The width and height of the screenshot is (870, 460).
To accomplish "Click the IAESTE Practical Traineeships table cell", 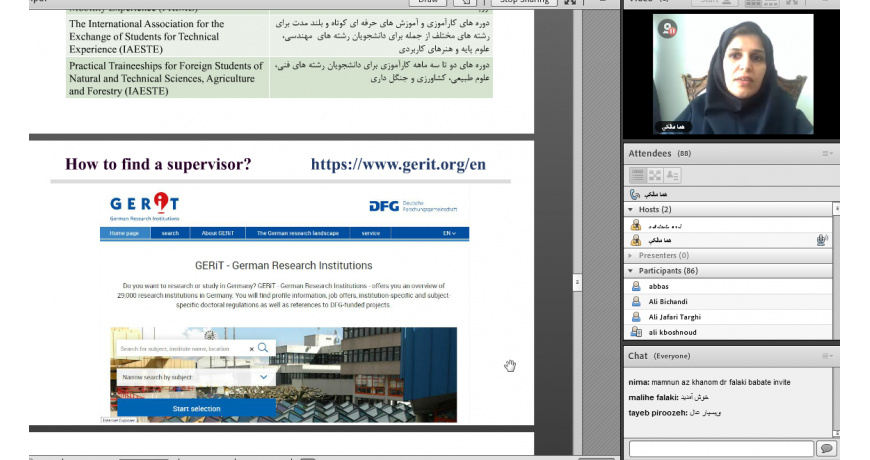I will (x=168, y=78).
